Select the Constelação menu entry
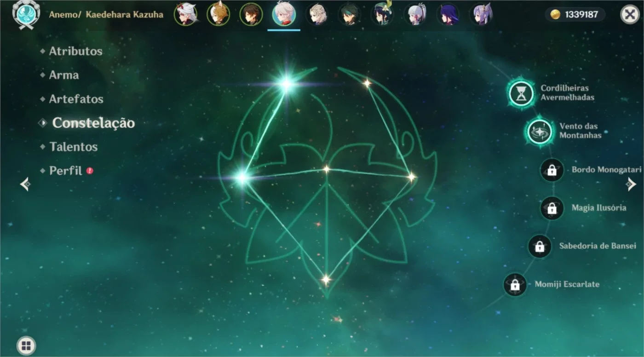The image size is (644, 357). click(x=93, y=123)
